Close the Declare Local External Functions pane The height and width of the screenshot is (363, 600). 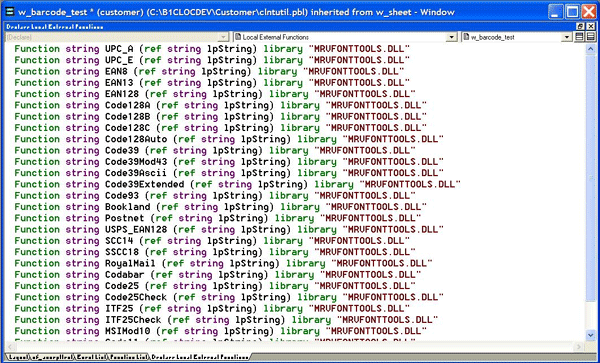[591, 26]
